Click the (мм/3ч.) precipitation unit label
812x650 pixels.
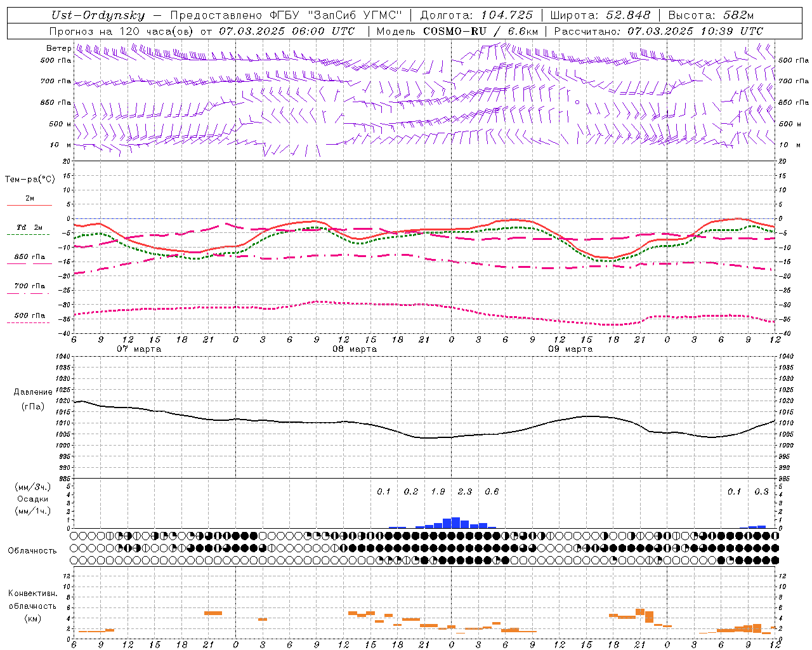[33, 487]
